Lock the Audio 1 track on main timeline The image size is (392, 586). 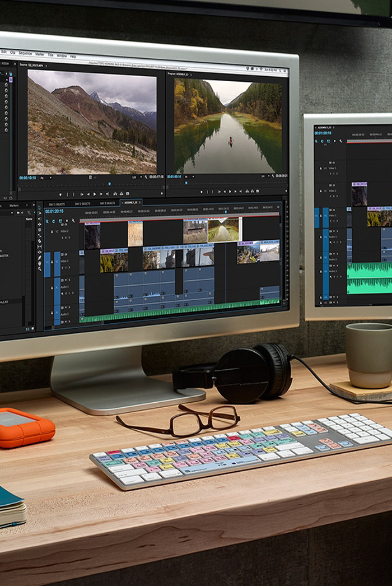52,288
